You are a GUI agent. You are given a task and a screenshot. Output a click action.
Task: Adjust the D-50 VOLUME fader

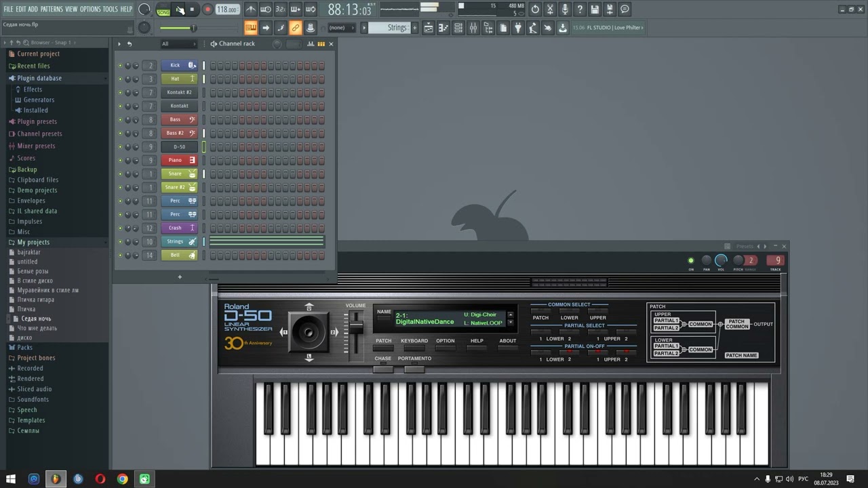[355, 327]
